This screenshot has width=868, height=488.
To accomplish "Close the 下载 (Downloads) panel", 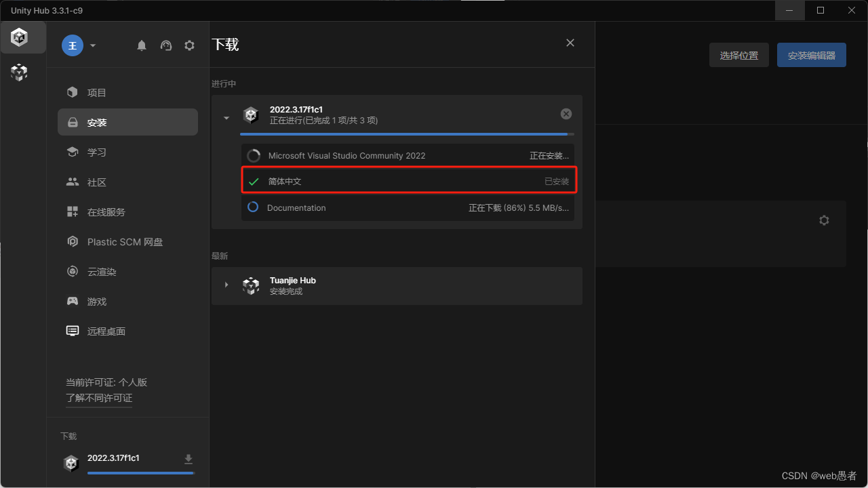I will point(570,43).
